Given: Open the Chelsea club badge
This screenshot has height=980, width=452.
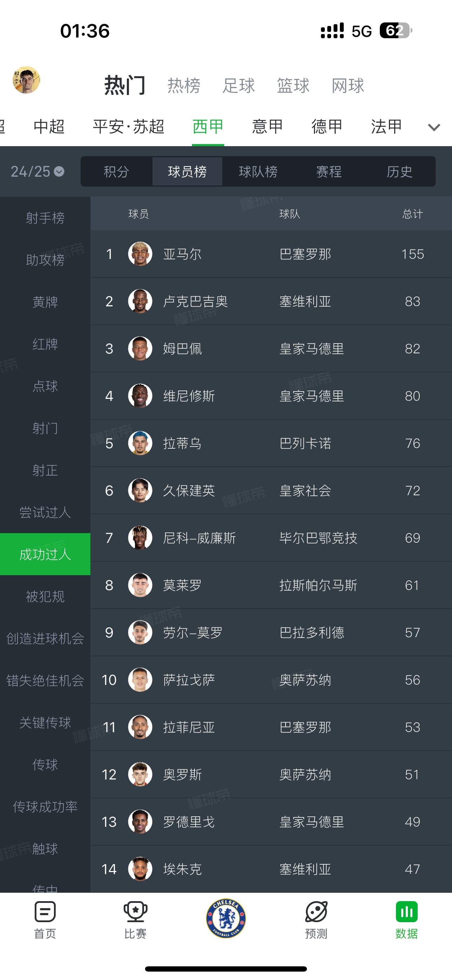Looking at the screenshot, I should pos(226,918).
